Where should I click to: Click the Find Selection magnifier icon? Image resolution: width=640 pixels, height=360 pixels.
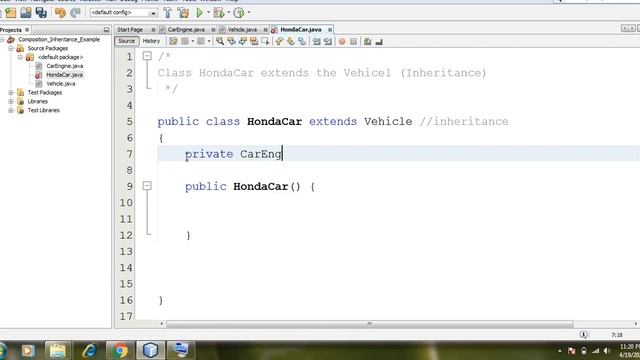pyautogui.click(x=220, y=41)
